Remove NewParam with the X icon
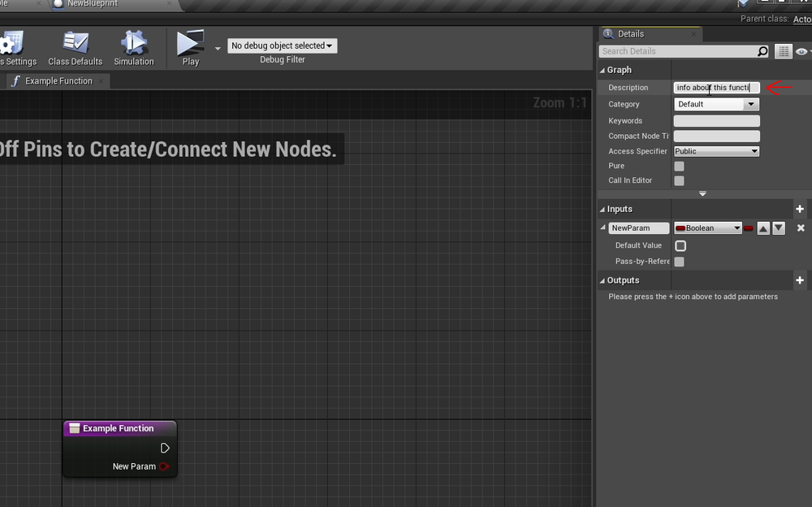Image resolution: width=812 pixels, height=507 pixels. pos(801,227)
